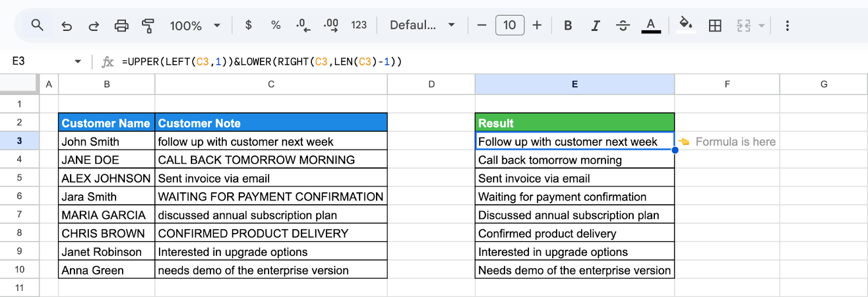Select the cell Anna Green

tap(107, 270)
